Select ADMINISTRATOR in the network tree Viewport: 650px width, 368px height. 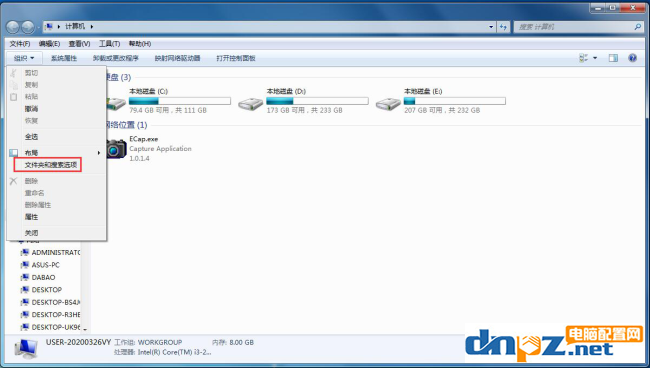click(56, 252)
